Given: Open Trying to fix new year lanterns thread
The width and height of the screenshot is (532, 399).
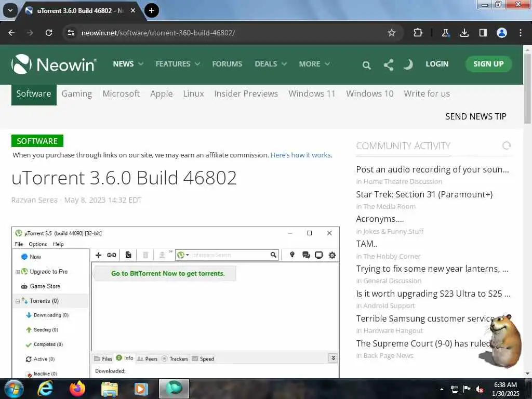Looking at the screenshot, I should [x=432, y=269].
